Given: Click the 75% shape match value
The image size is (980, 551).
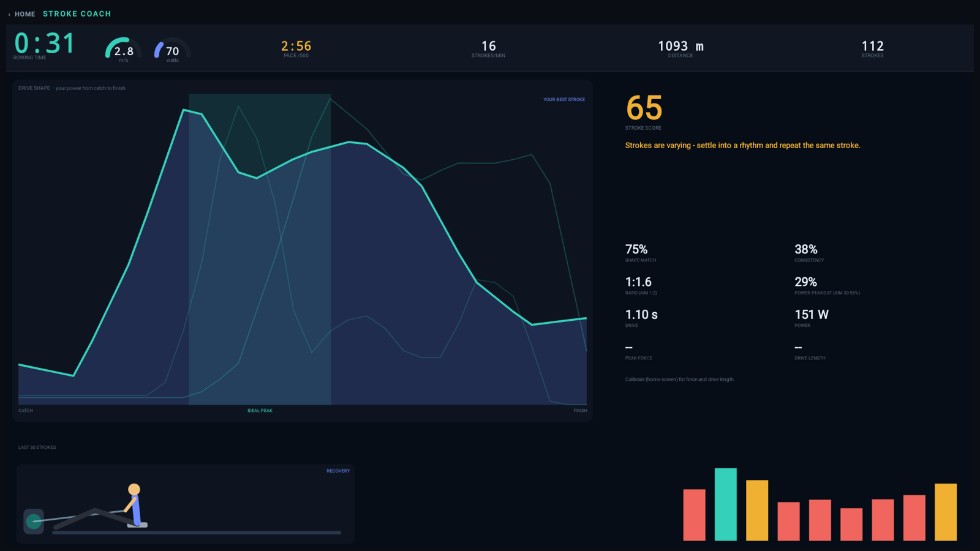Looking at the screenshot, I should (636, 249).
